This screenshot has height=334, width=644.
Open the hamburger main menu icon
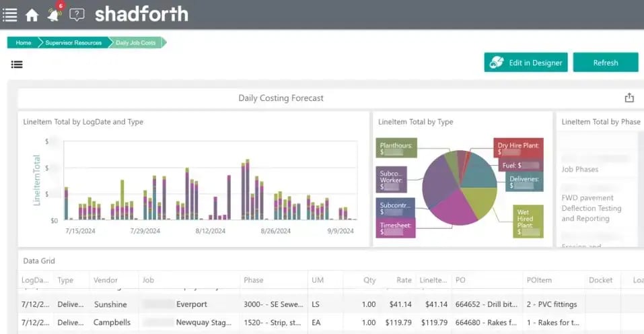tap(10, 15)
